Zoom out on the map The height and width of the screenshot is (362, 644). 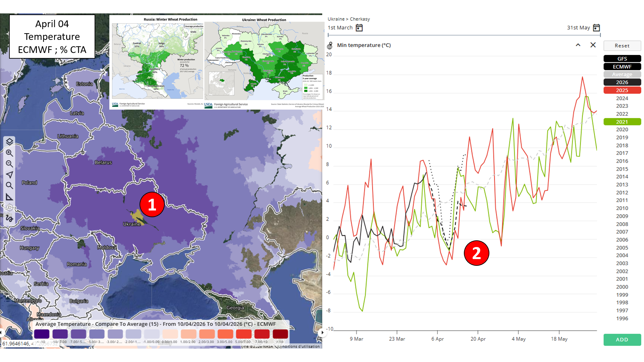(x=9, y=164)
